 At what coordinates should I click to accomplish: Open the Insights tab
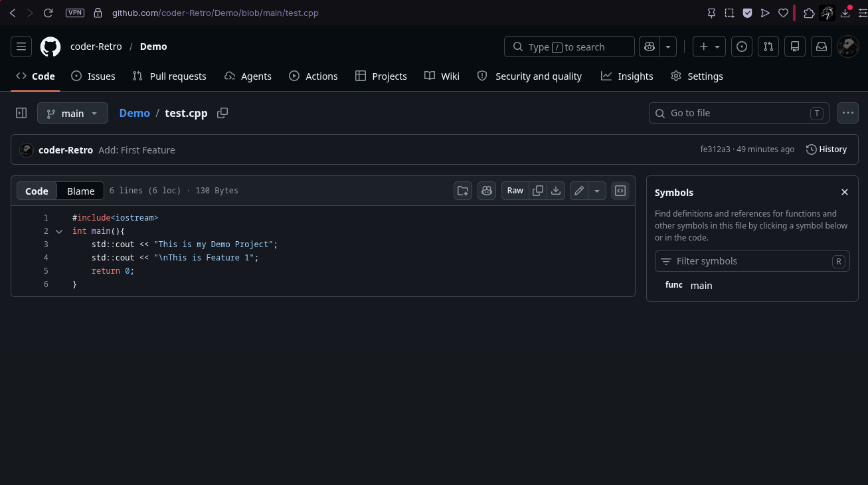[627, 76]
